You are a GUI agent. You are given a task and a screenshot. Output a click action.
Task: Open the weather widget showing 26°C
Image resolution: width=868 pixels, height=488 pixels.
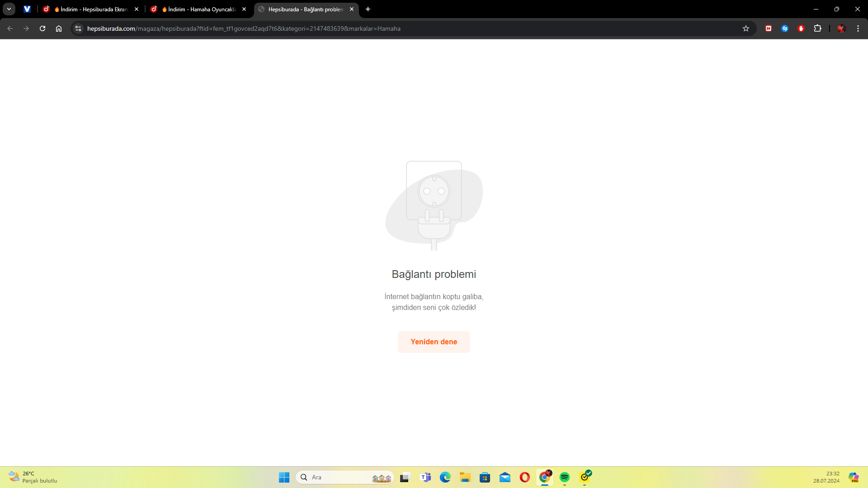click(x=33, y=477)
